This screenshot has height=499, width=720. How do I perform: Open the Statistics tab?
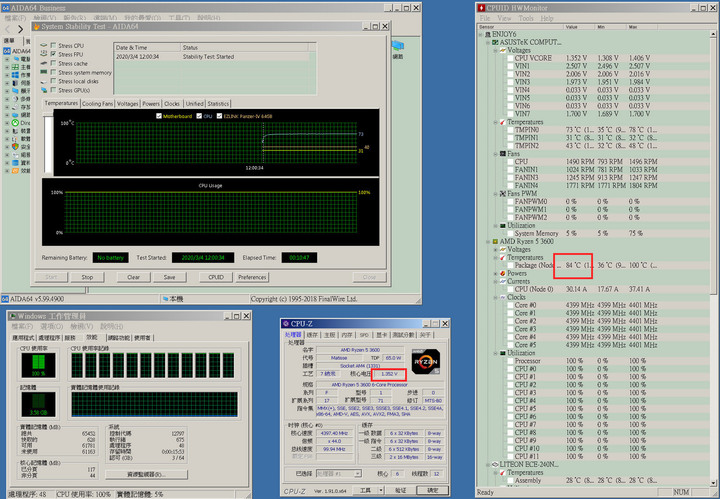(x=218, y=104)
